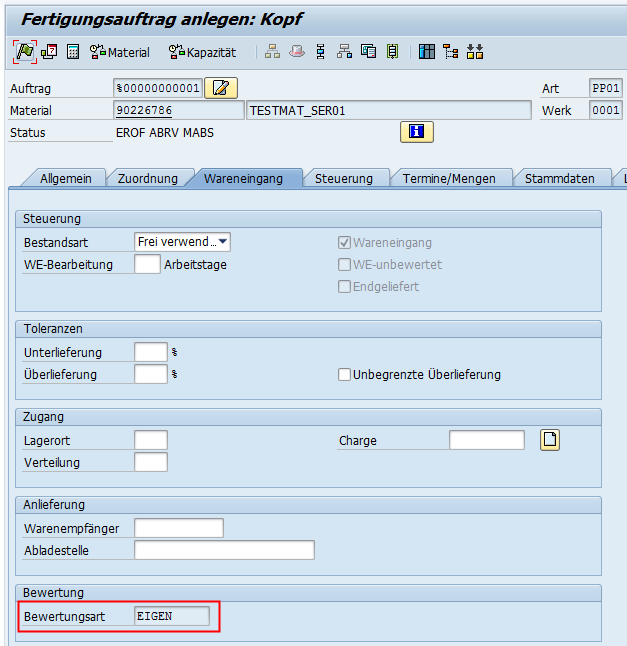Check the Unbegrenzte Überlieferung box
This screenshot has width=627, height=646.
(x=345, y=375)
